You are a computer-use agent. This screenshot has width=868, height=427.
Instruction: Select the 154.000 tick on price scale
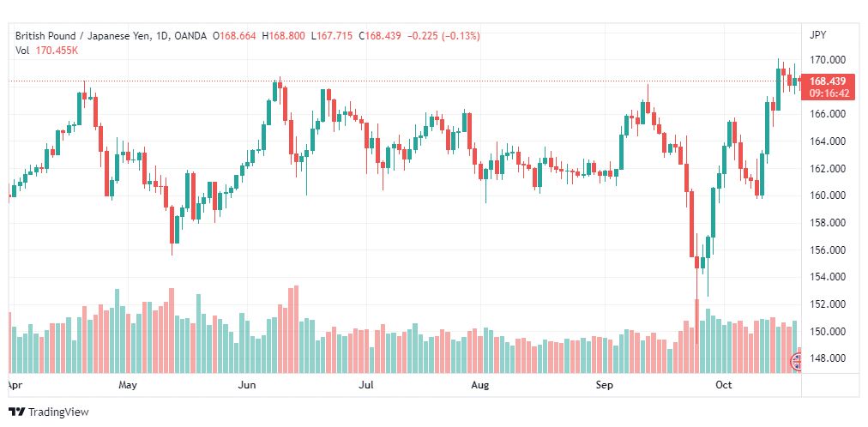(x=828, y=277)
